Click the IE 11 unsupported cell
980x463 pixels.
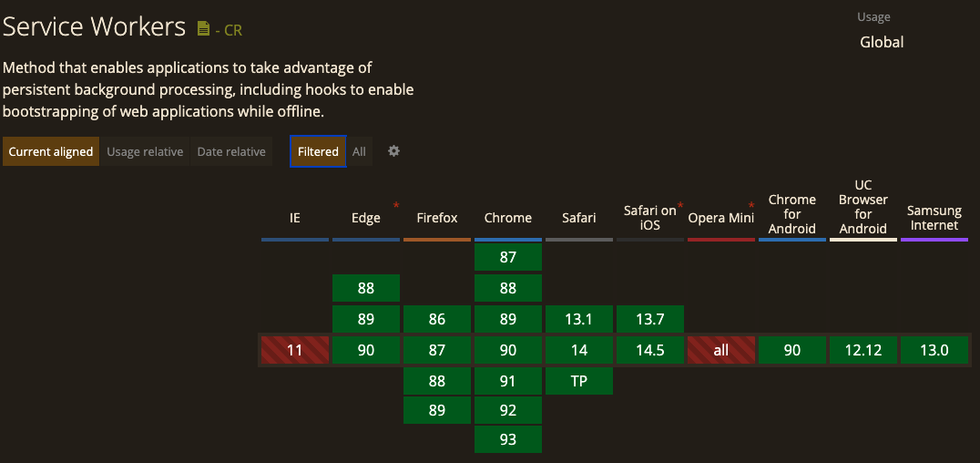point(295,350)
